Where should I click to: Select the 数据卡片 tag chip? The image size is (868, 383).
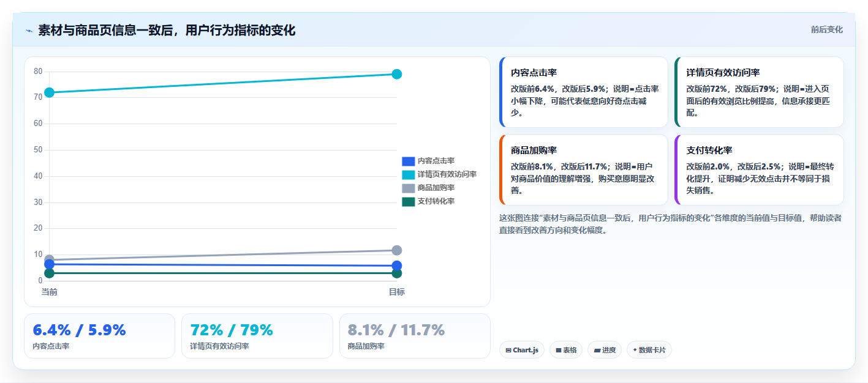649,350
